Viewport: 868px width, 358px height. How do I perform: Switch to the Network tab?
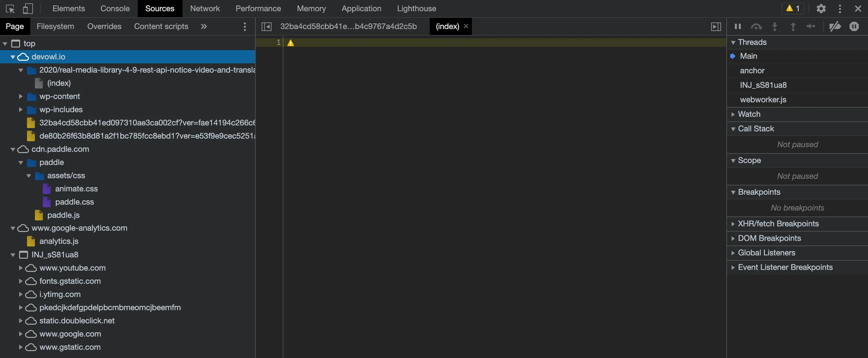coord(205,9)
